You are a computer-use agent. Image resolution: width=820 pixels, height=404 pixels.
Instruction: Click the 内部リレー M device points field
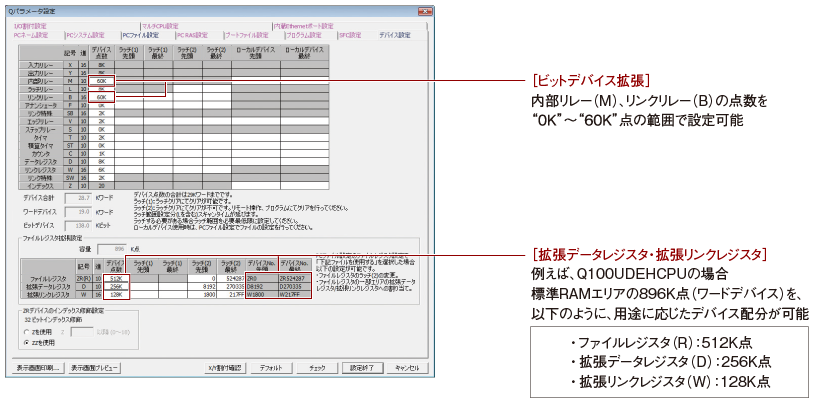(x=102, y=80)
